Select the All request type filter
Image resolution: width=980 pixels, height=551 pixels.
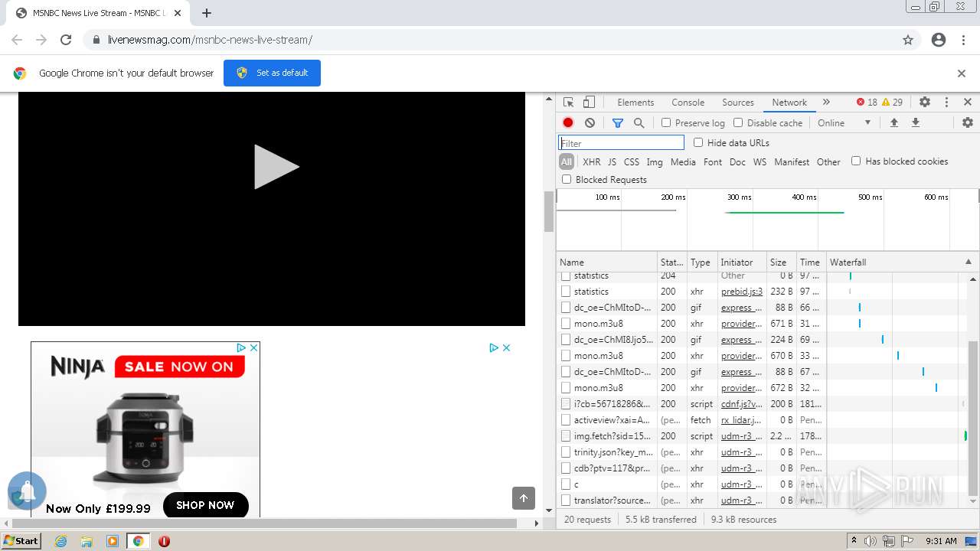(567, 161)
